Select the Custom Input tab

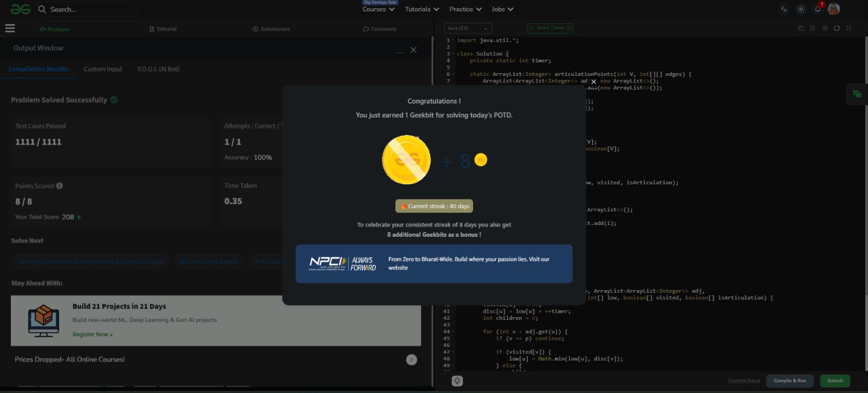[x=103, y=69]
